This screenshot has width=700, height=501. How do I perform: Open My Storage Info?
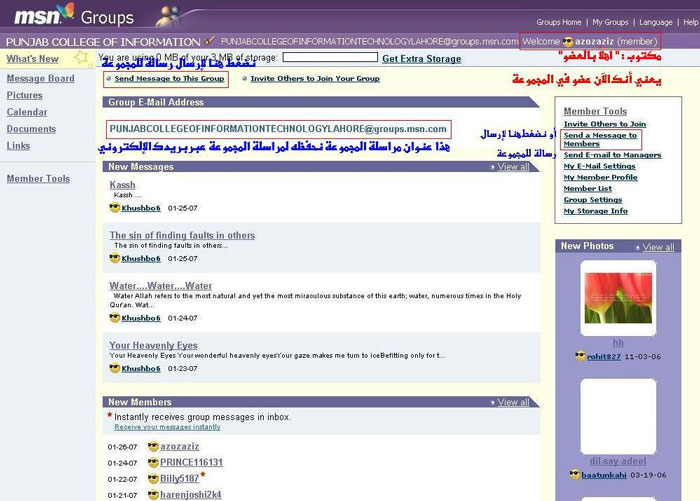tap(596, 211)
